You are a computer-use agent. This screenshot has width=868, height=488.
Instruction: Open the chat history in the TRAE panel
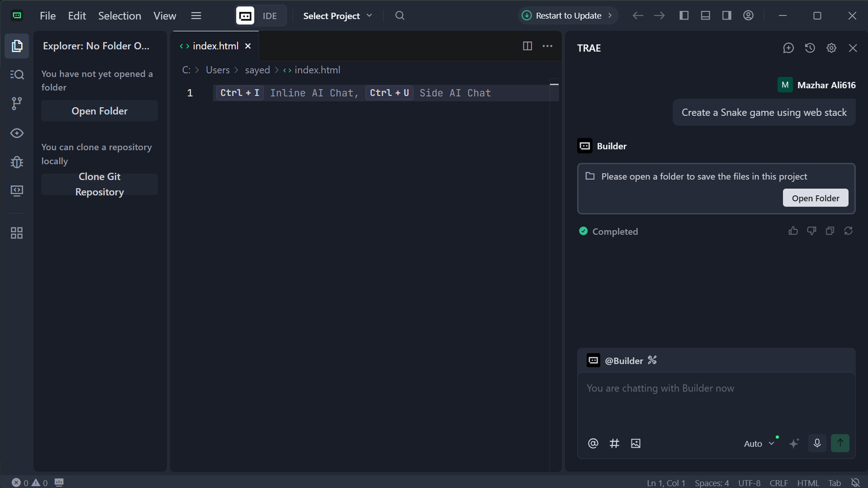coord(810,48)
